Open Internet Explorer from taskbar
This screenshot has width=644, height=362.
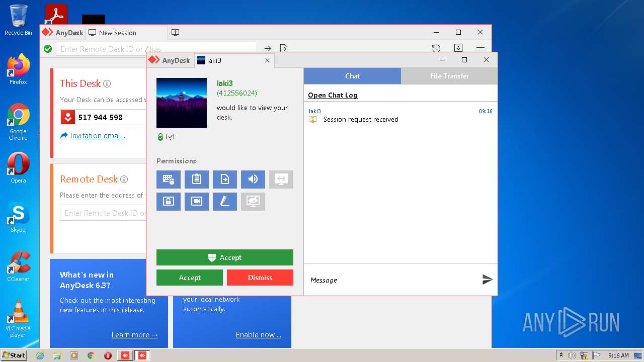[x=40, y=355]
